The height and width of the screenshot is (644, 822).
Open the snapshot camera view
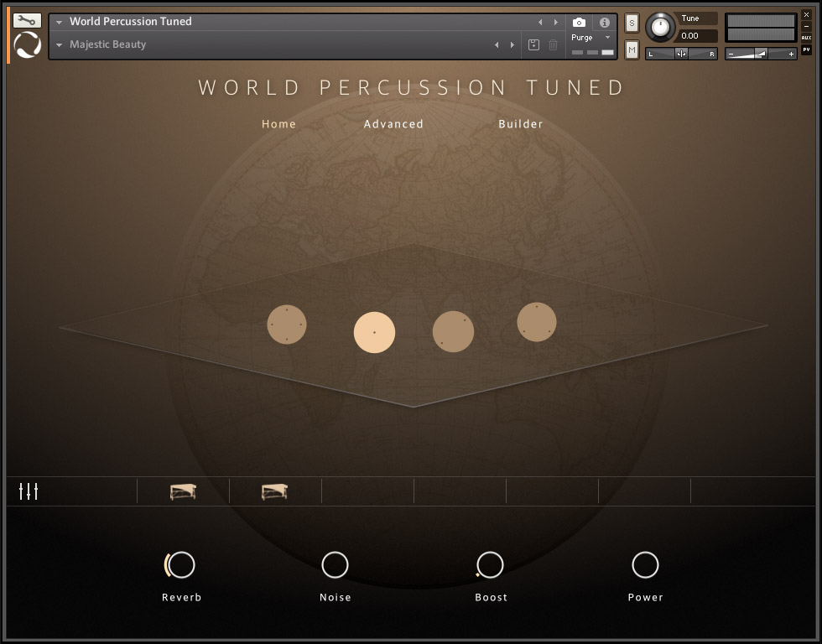578,23
